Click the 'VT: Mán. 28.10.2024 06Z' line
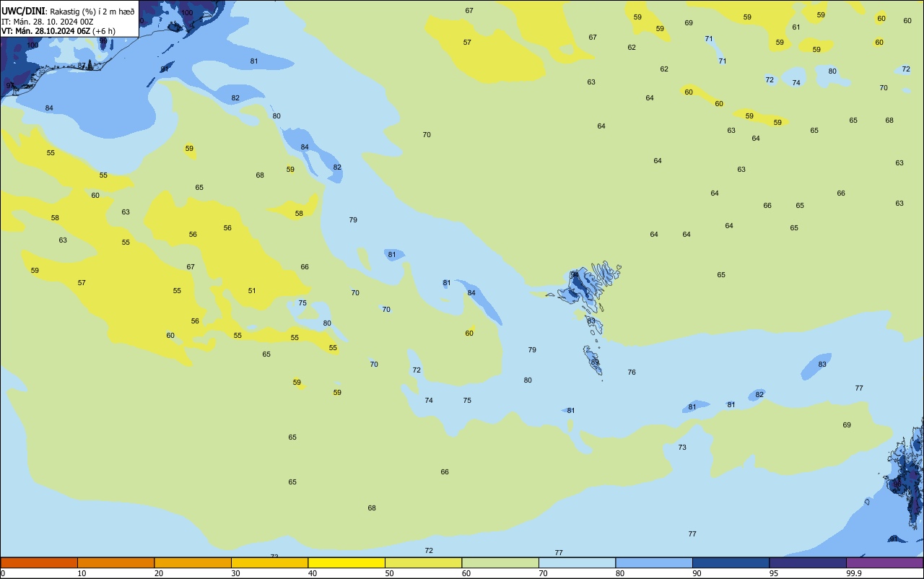Image resolution: width=924 pixels, height=579 pixels. click(45, 31)
